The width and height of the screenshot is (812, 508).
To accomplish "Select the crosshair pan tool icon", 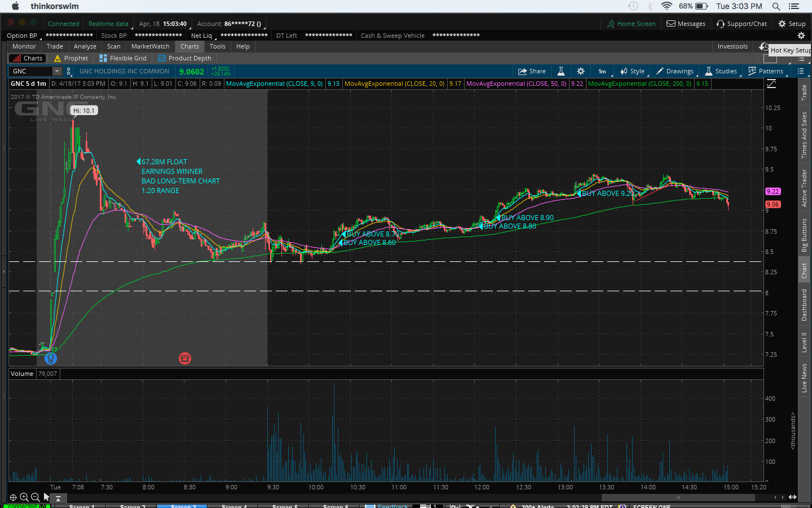I will point(13,497).
